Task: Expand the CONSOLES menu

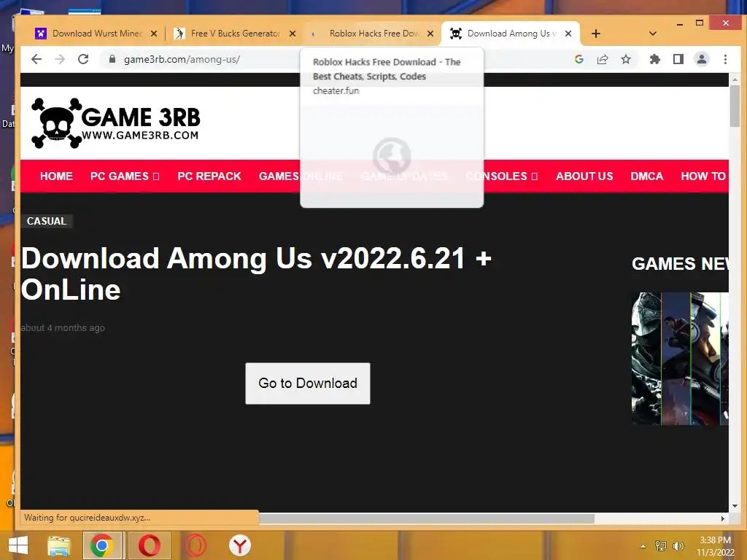Action: (502, 176)
